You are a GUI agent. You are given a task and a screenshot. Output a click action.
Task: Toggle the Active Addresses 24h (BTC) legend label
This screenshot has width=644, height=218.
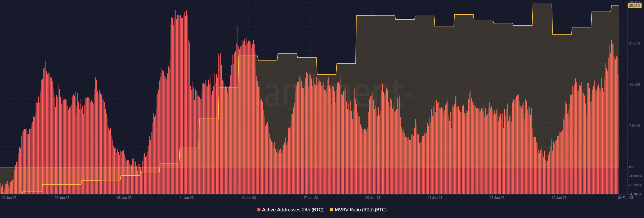tap(293, 210)
